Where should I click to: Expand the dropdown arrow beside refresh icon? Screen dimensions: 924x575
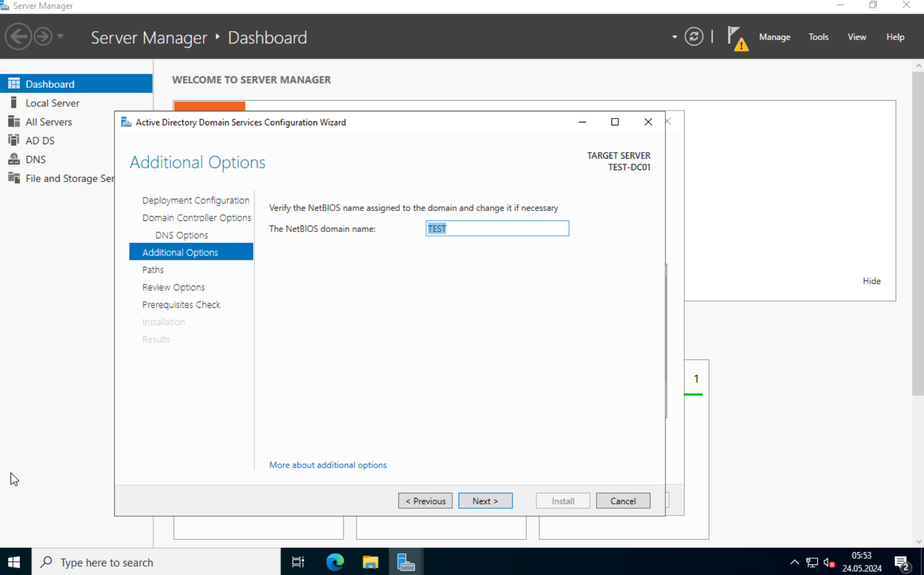click(674, 37)
